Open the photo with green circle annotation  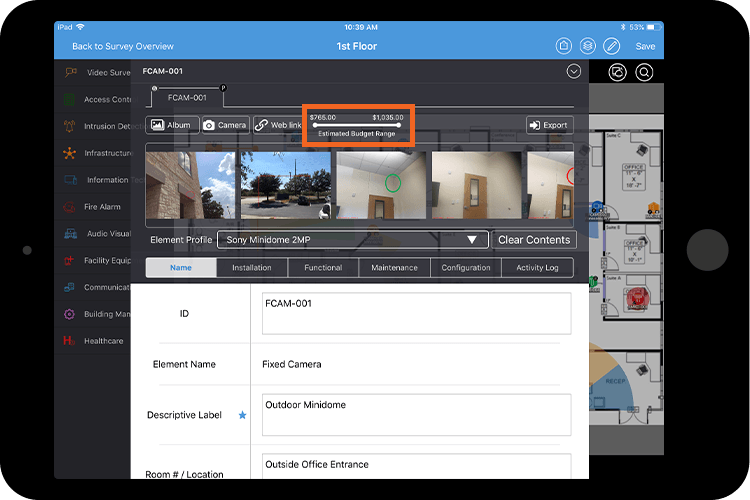381,185
